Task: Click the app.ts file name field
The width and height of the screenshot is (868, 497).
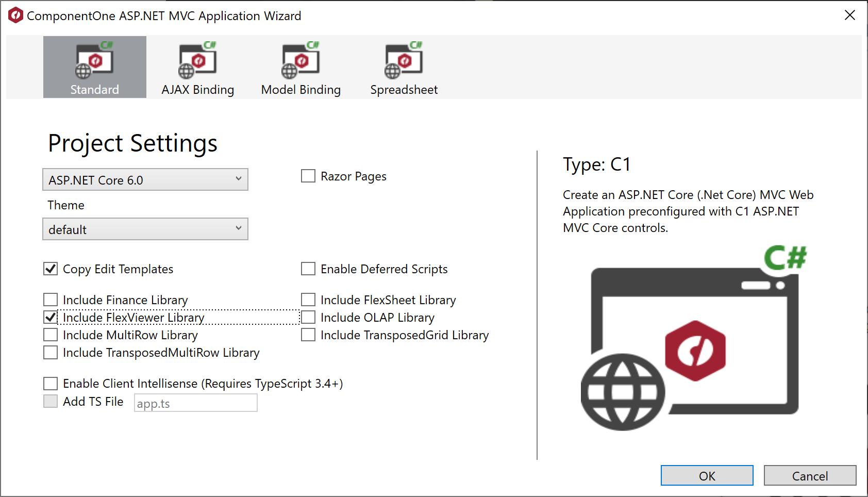Action: pos(196,403)
